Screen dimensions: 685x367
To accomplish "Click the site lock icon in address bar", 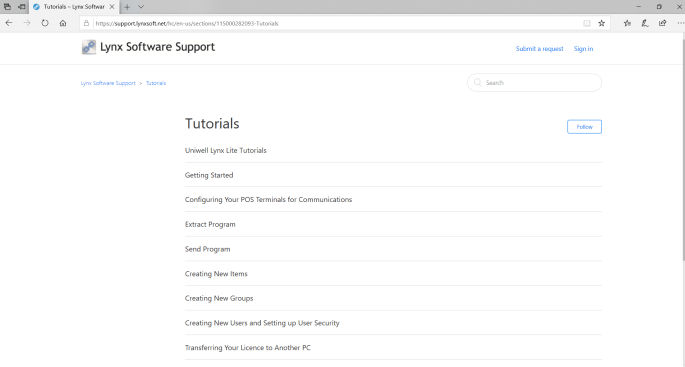I will click(x=86, y=23).
